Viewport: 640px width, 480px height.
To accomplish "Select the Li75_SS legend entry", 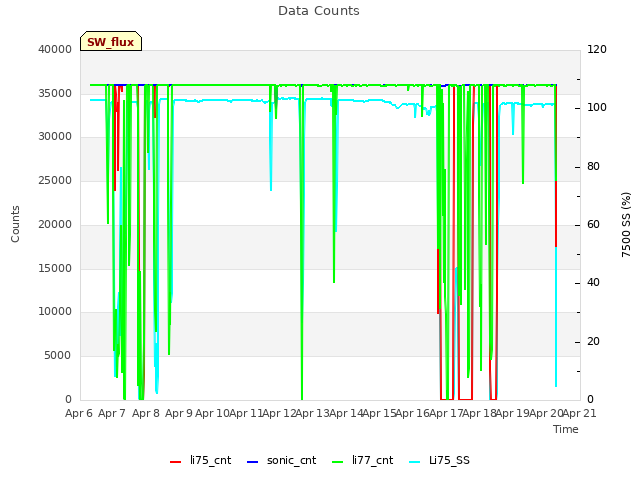I will tap(439, 460).
